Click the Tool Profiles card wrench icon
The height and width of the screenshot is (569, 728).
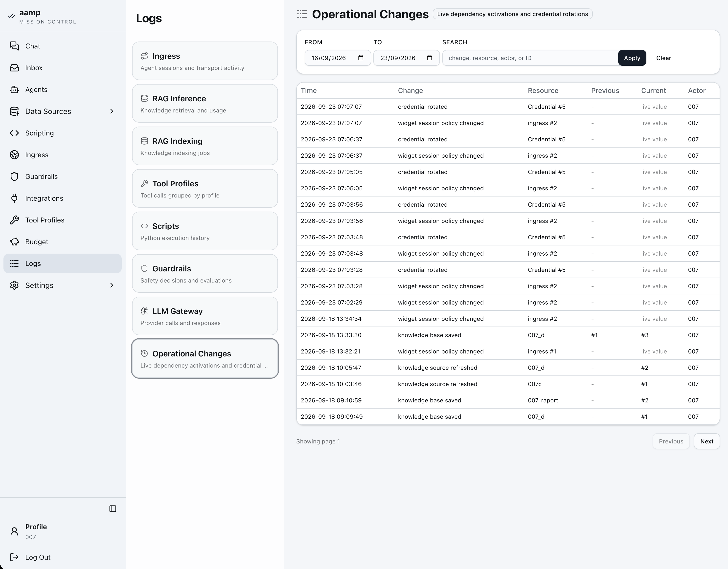tap(144, 184)
